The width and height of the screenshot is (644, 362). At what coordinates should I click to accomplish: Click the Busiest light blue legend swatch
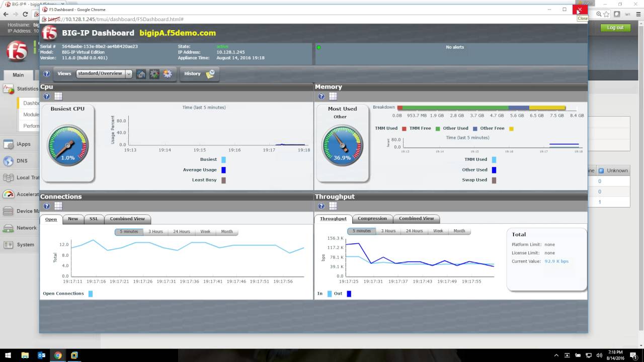coord(224,159)
